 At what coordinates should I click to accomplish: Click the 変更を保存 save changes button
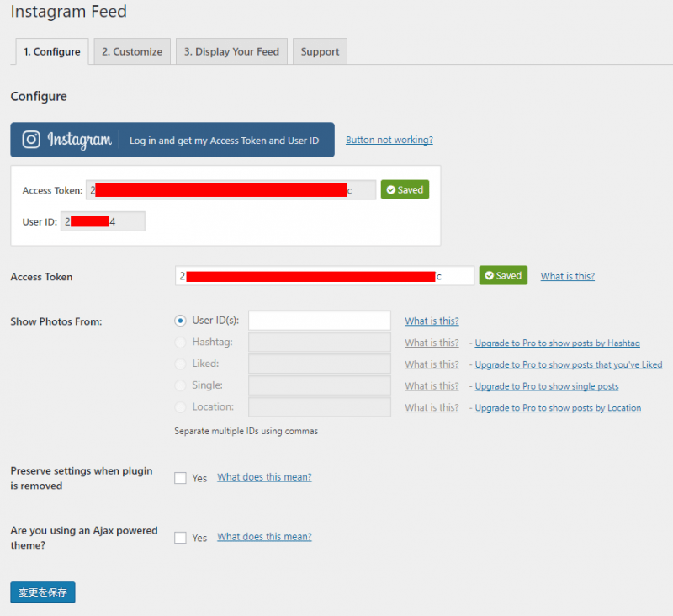coord(43,592)
